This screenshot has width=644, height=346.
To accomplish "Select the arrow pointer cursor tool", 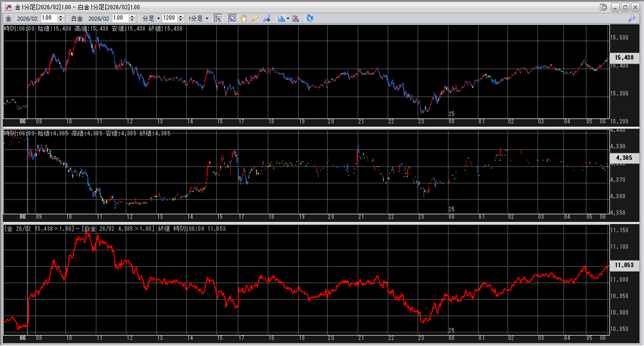I will tap(232, 19).
